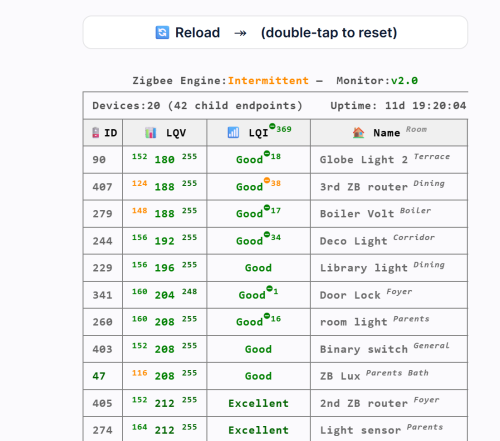This screenshot has width=500, height=441.
Task: Click LQV value 196 in row 229
Action: 164,268
